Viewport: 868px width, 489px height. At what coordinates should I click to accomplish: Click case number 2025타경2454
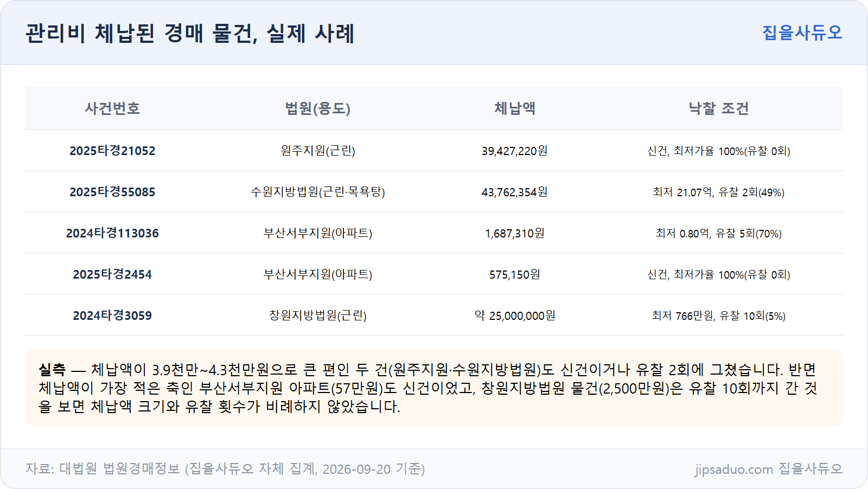112,274
